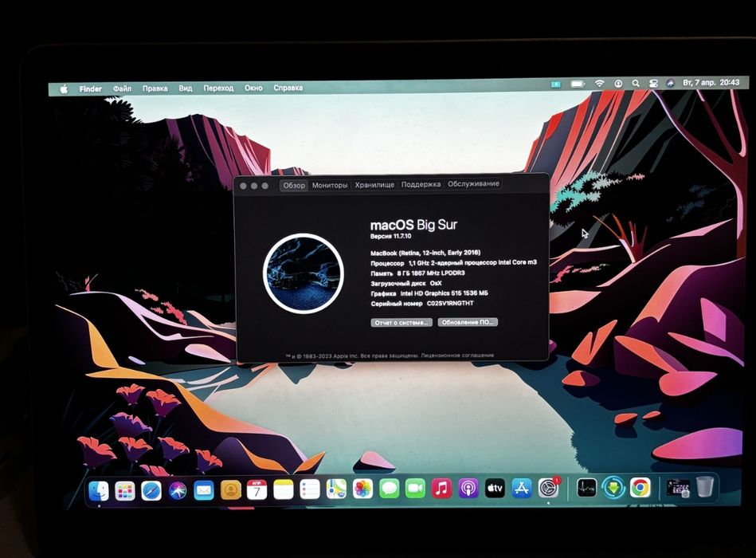Open Contacts in the Dock
This screenshot has width=756, height=558.
pyautogui.click(x=230, y=490)
